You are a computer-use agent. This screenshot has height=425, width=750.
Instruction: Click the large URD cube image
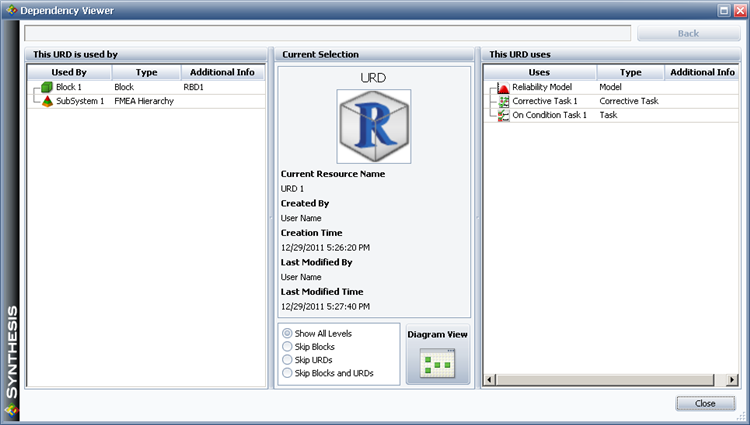tap(373, 126)
